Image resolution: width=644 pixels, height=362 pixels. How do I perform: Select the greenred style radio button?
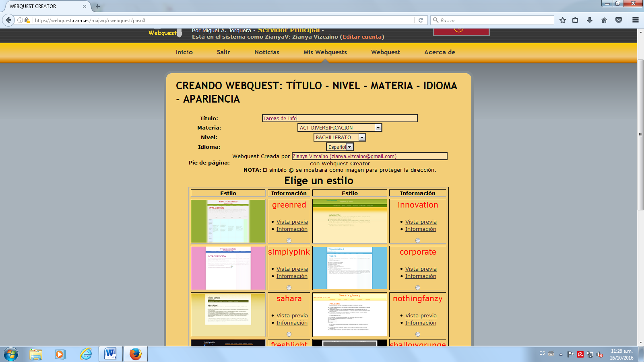click(x=288, y=240)
